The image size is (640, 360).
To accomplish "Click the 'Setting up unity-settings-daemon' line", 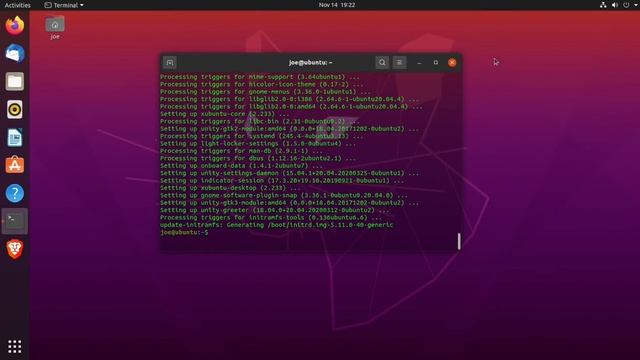I will tap(289, 173).
